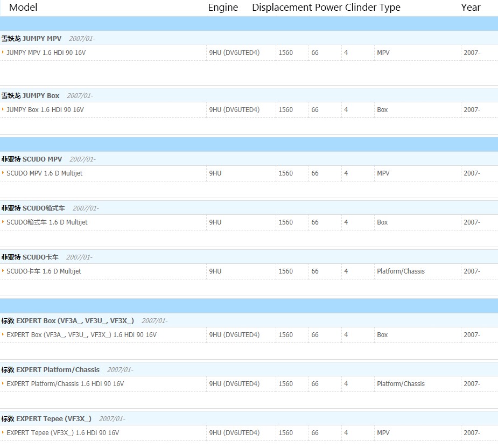498x448 pixels.
Task: Toggle the 标致 EXPERT Platform/Chassis group header
Action: point(50,370)
